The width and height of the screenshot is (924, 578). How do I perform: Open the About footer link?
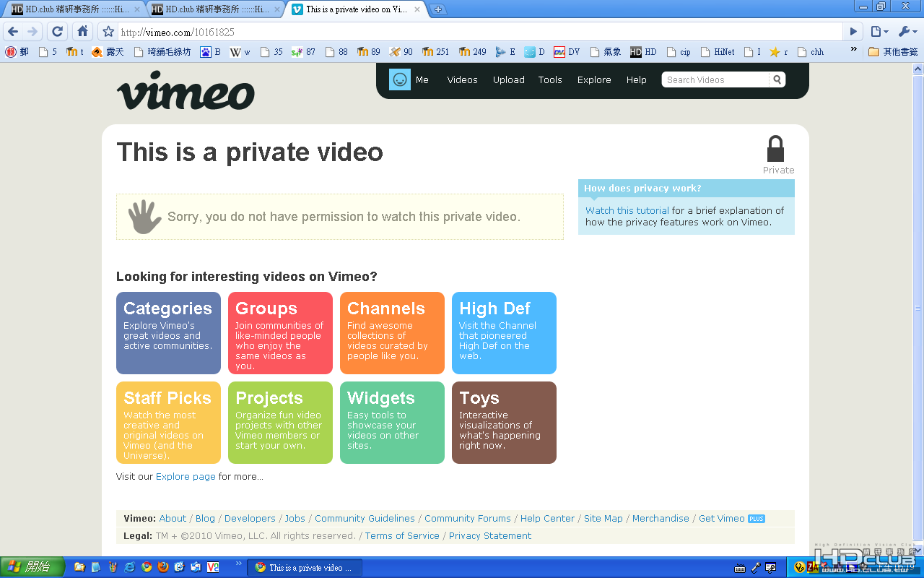click(173, 519)
